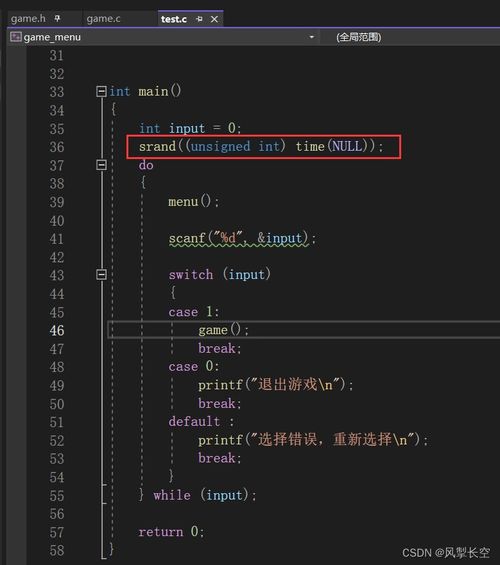
Task: Open the 全局范围 scope dropdown
Action: coord(358,37)
